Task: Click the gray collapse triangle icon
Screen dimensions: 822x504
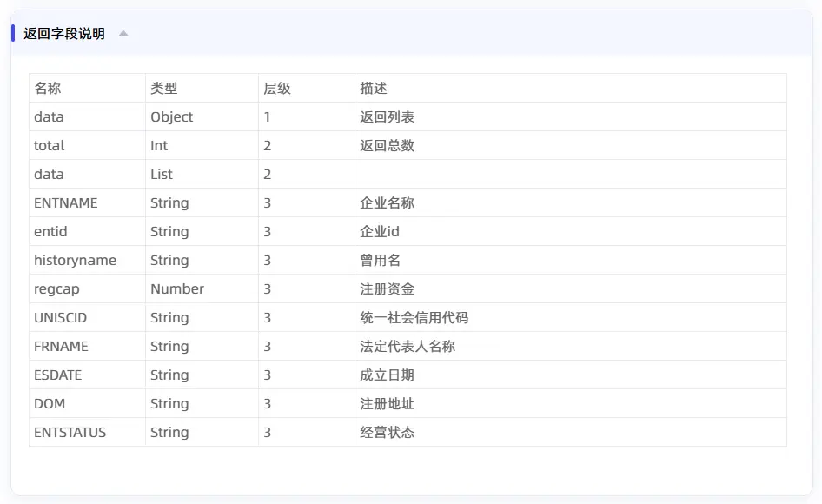Action: [x=123, y=33]
